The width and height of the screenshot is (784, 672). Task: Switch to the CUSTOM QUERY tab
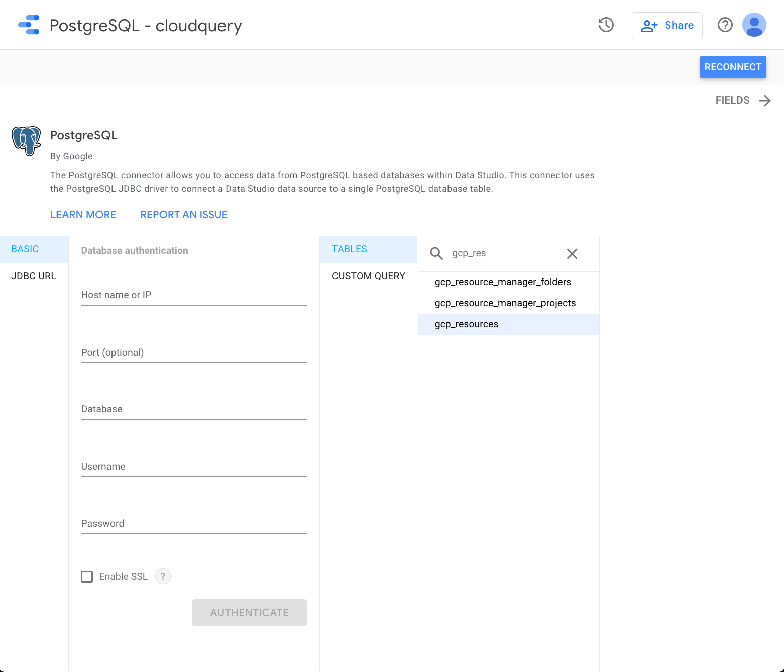click(x=368, y=276)
